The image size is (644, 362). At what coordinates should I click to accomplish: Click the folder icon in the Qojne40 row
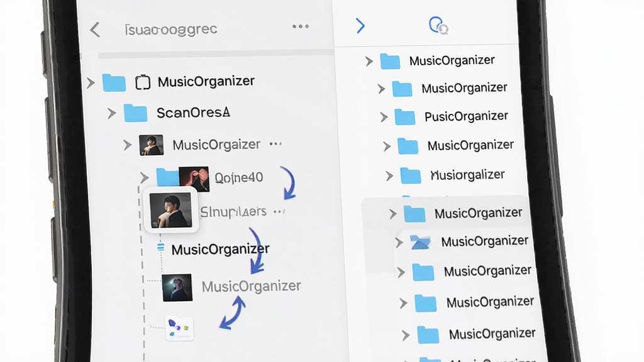[x=167, y=177]
